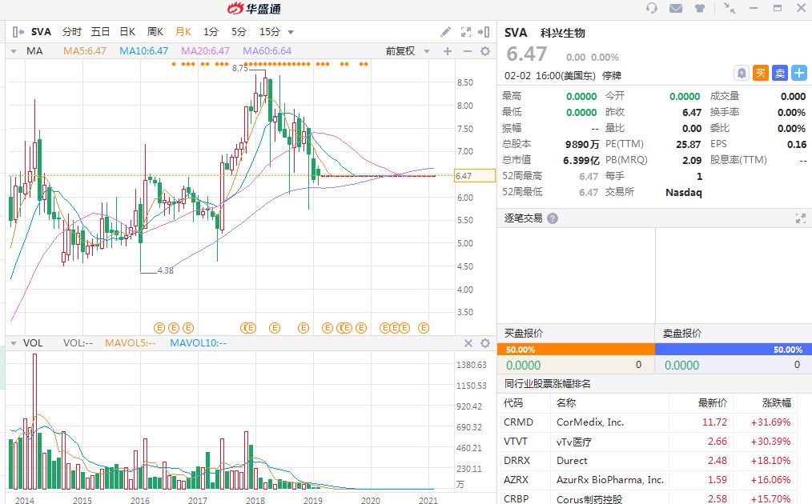Screen dimensions: 812x504
Task: Click the orange buy (买) button
Action: [761, 73]
